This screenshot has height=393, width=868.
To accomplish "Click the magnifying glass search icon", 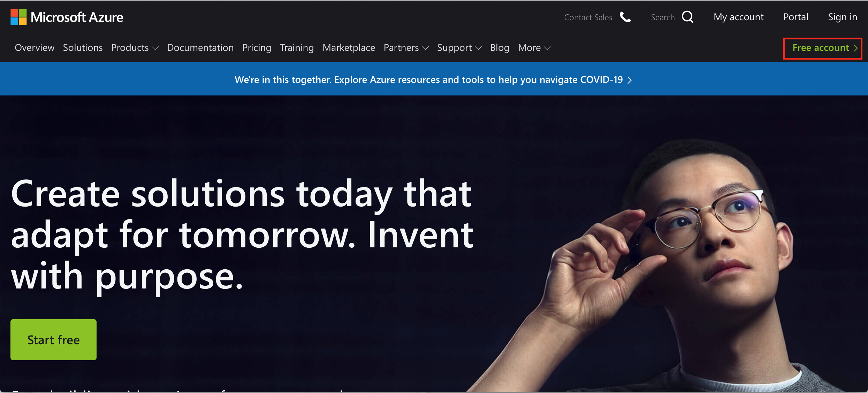I will tap(687, 17).
